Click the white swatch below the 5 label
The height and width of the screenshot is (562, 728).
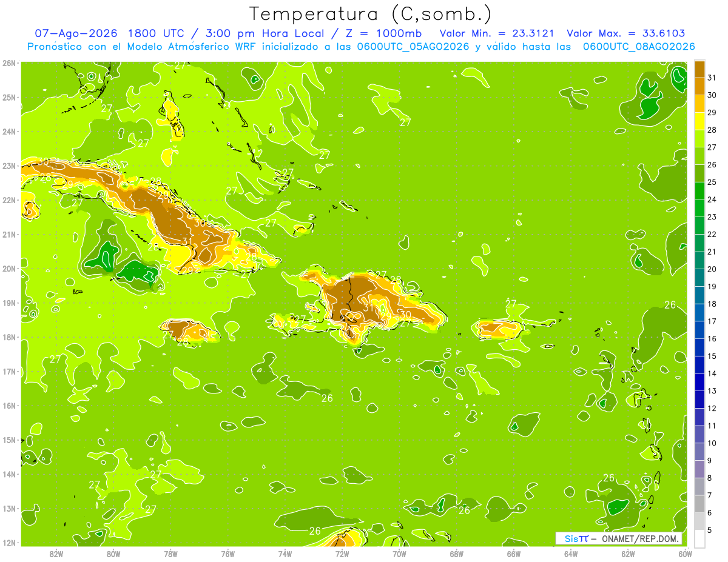click(699, 538)
